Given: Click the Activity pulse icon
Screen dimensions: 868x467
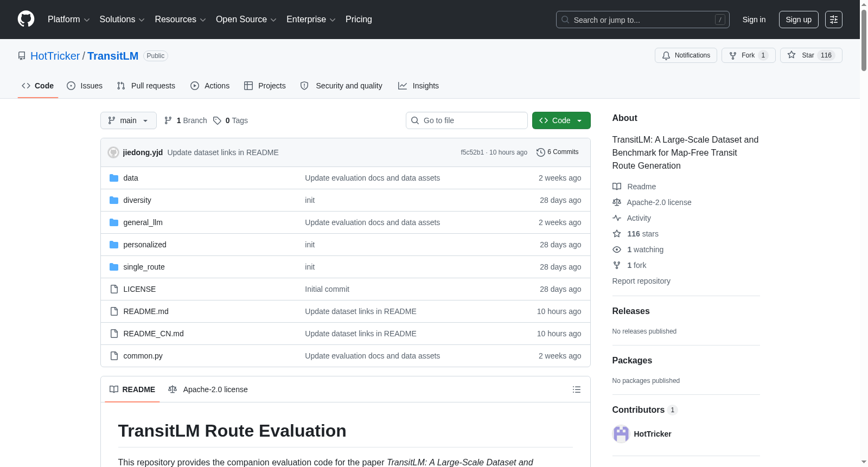Looking at the screenshot, I should click(x=617, y=218).
